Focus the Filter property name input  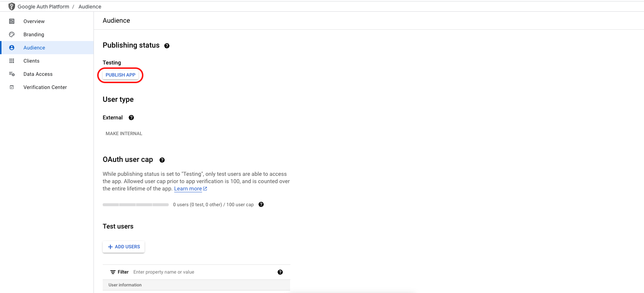click(204, 272)
